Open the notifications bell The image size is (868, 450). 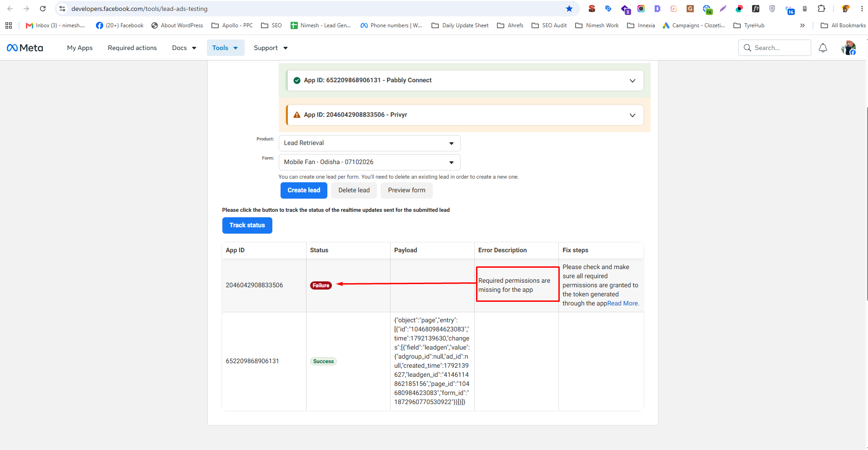click(x=823, y=48)
